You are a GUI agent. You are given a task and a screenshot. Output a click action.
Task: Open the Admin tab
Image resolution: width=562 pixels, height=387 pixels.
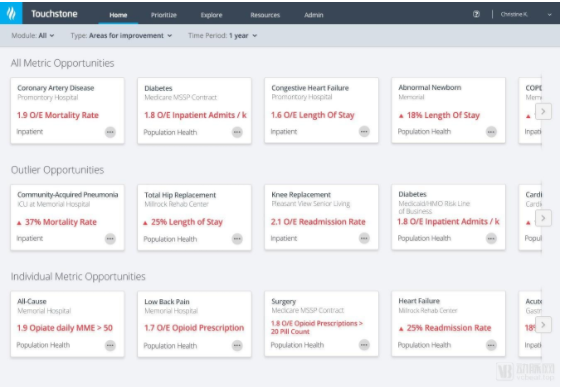314,15
